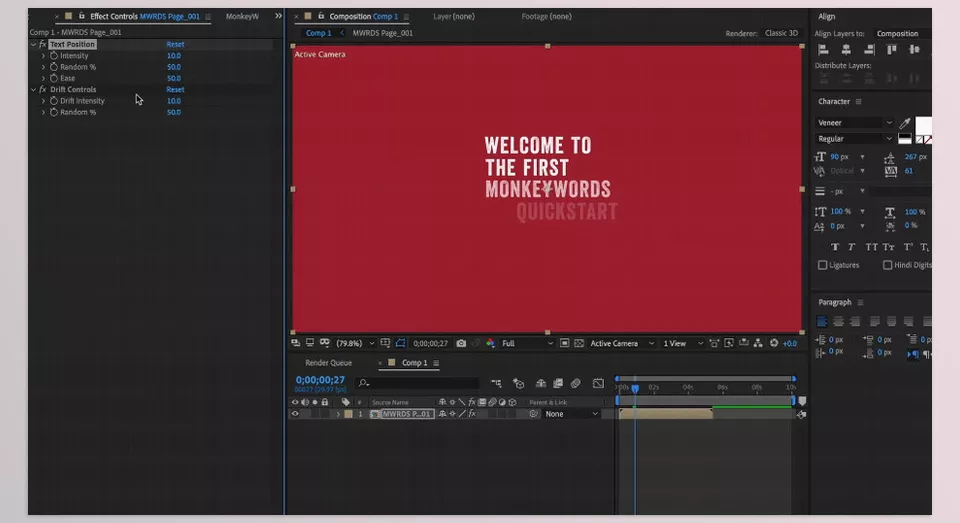Open the Character panel menu
The width and height of the screenshot is (960, 523).
pyautogui.click(x=858, y=102)
